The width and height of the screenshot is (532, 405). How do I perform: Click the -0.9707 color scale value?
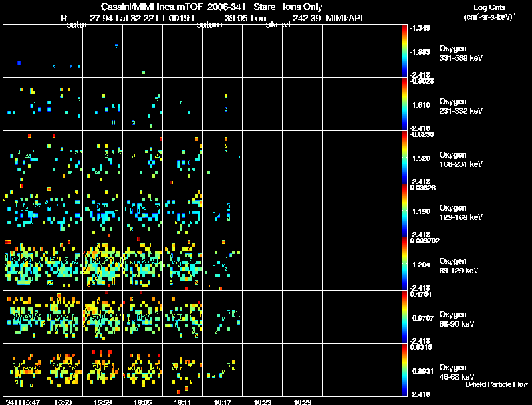click(x=422, y=318)
